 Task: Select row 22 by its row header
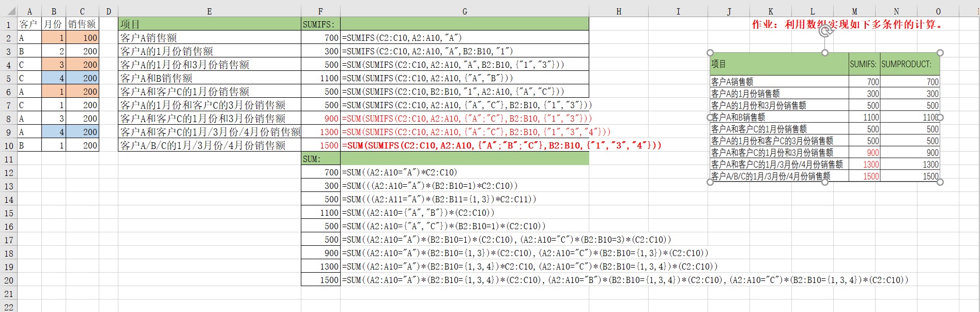point(8,307)
